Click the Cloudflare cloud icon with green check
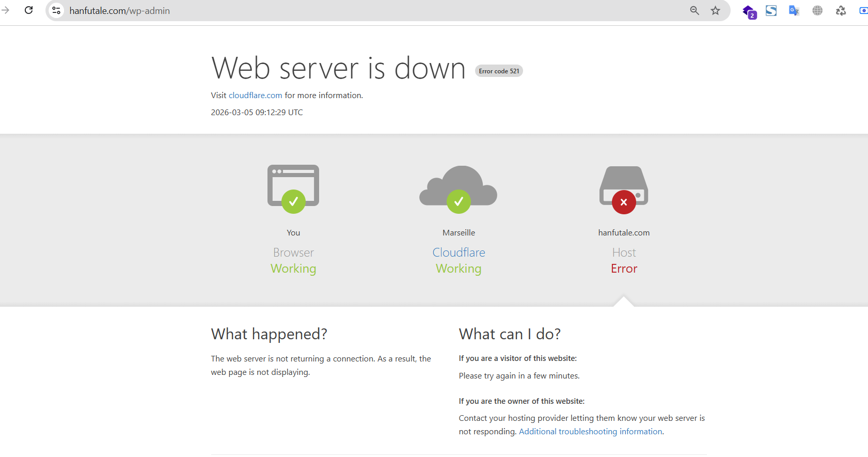The height and width of the screenshot is (457, 868). point(459,189)
